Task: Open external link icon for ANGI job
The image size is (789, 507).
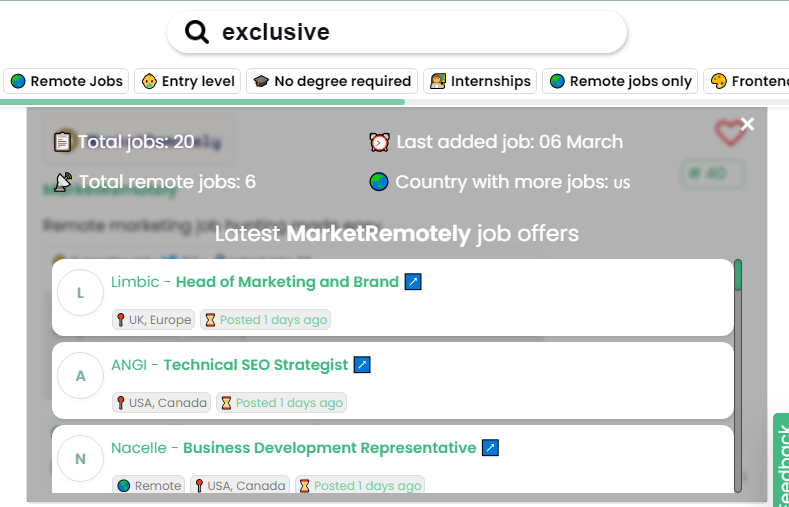Action: click(x=363, y=365)
